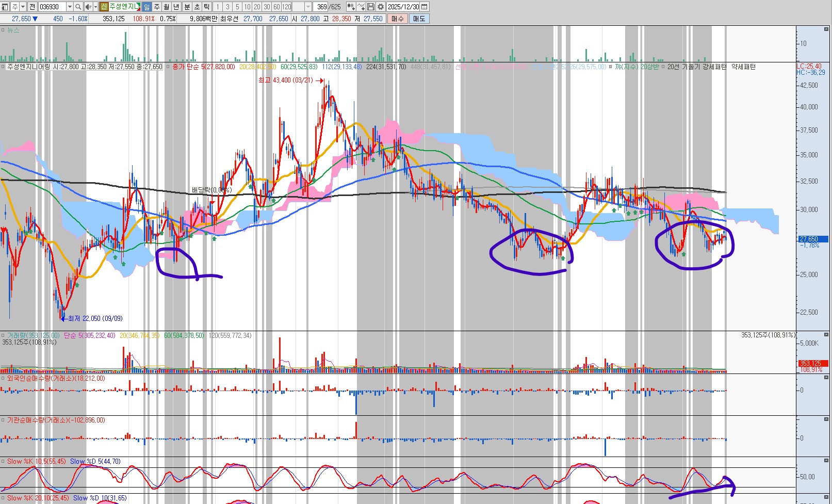Switch chart to 년 (yearly) period
This screenshot has width=832, height=504.
tap(176, 7)
